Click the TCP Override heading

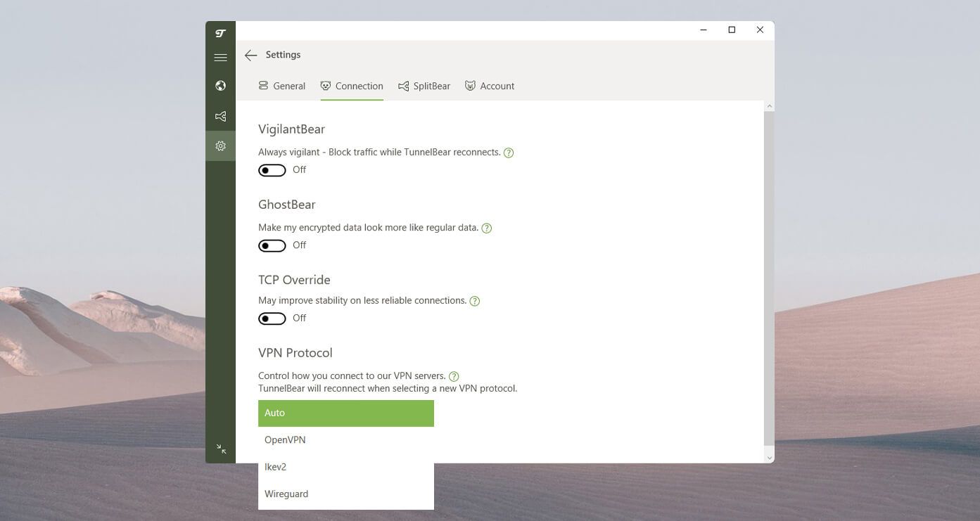click(294, 280)
